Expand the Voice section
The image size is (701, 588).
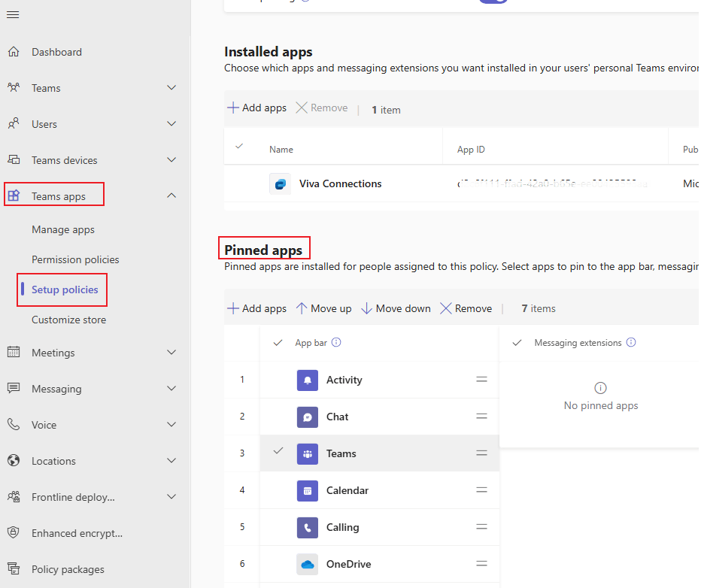click(171, 425)
